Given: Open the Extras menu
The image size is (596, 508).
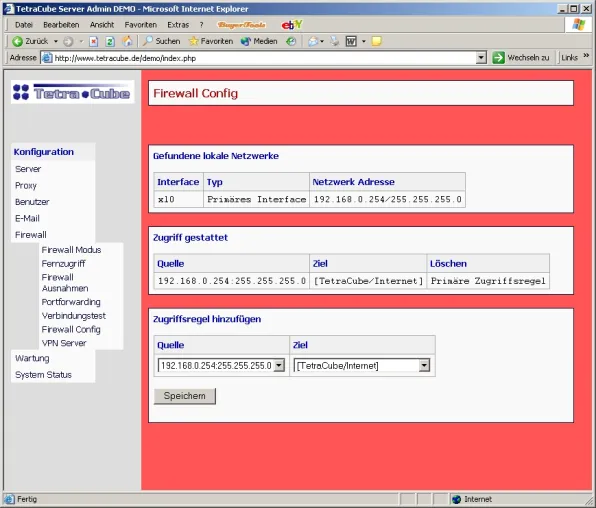Looking at the screenshot, I should tap(178, 25).
